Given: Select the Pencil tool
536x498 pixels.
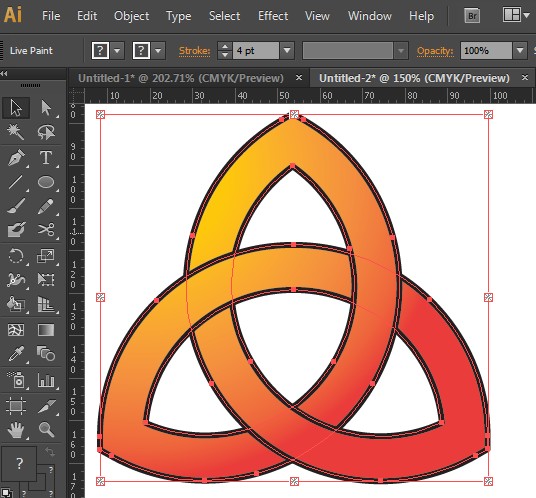Looking at the screenshot, I should pos(46,206).
